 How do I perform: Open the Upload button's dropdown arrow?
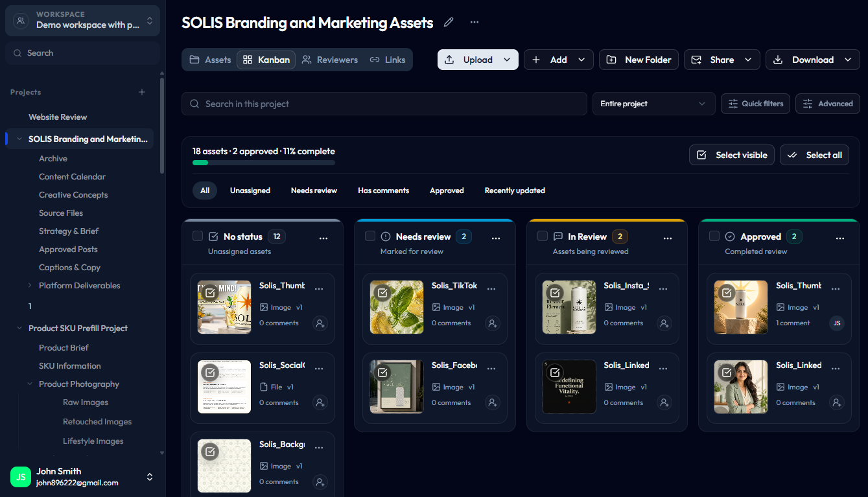pyautogui.click(x=507, y=60)
